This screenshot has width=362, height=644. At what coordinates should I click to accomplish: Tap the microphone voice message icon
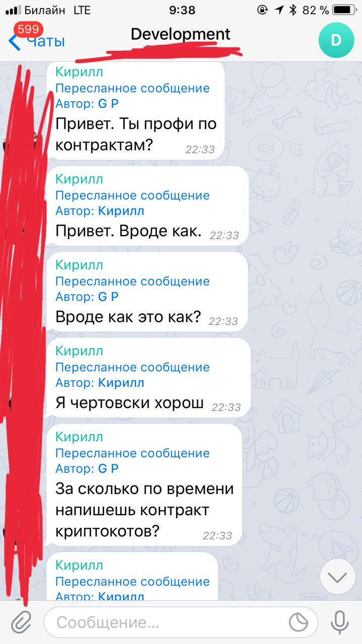click(x=340, y=622)
